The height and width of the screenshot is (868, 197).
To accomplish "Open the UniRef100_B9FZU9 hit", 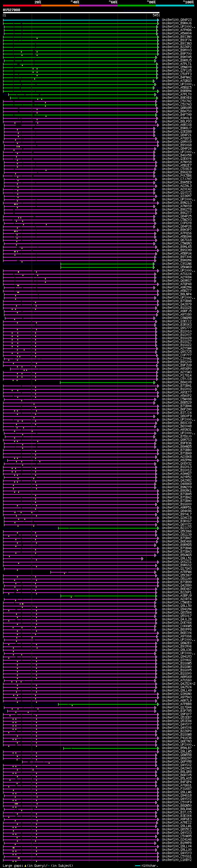I will (177, 365).
